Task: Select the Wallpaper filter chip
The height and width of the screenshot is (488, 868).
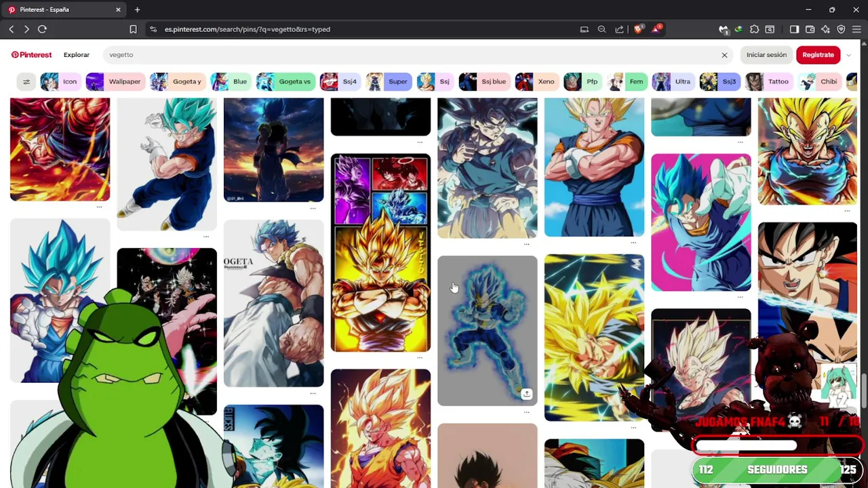Action: click(x=115, y=81)
